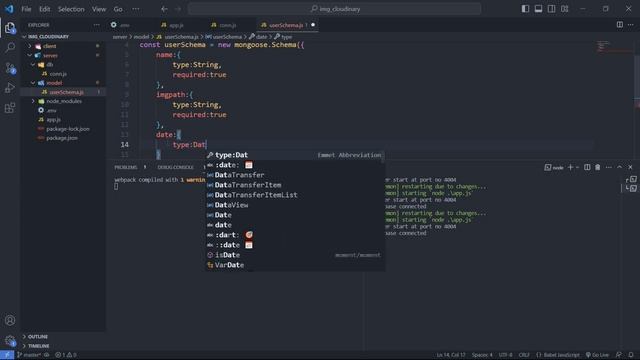This screenshot has height=360, width=640.
Task: Open the Selection menu
Action: (71, 9)
